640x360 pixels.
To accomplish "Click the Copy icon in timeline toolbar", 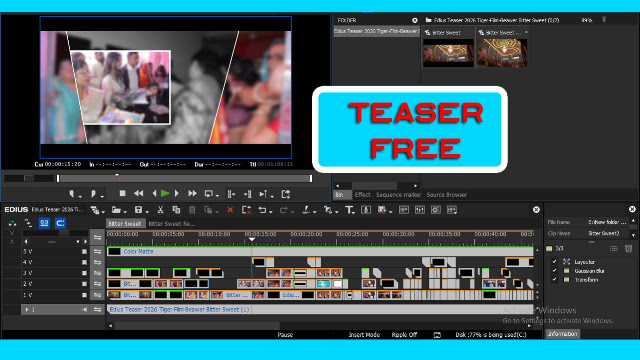I will pos(176,210).
